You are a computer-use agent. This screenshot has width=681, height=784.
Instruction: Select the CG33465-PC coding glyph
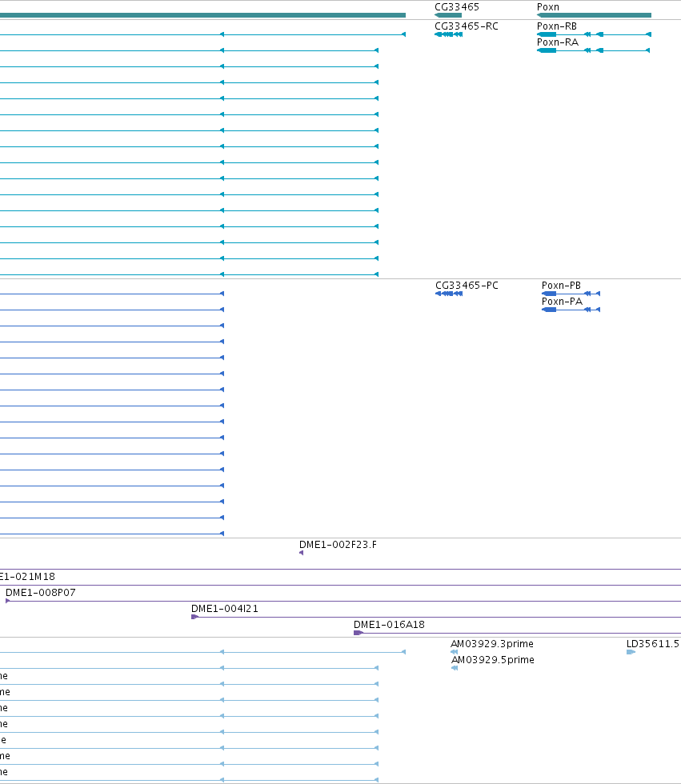449,294
